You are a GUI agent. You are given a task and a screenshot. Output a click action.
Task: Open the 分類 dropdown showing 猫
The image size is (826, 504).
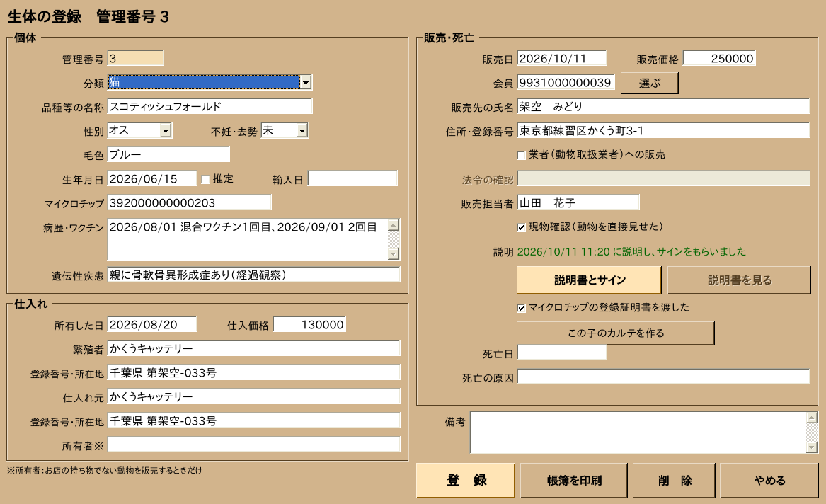point(306,82)
